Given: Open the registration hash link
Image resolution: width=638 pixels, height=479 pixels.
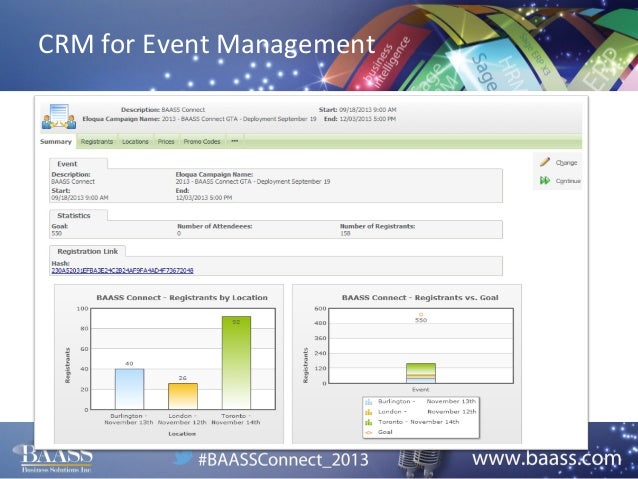Looking at the screenshot, I should pyautogui.click(x=122, y=271).
